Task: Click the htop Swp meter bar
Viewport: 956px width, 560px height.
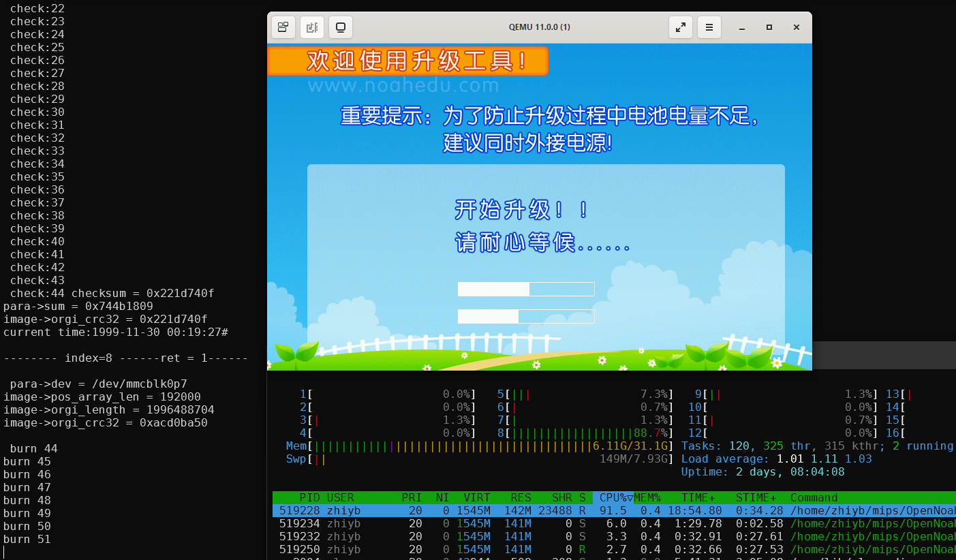Action: click(480, 458)
